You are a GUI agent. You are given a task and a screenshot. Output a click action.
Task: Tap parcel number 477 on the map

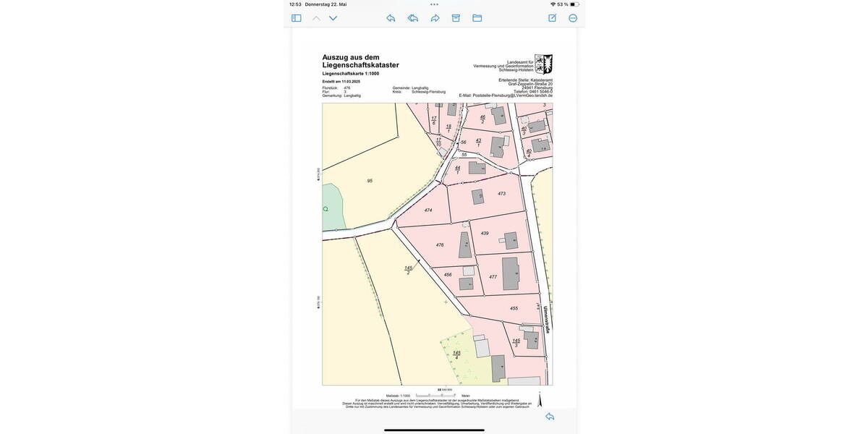[x=493, y=277]
